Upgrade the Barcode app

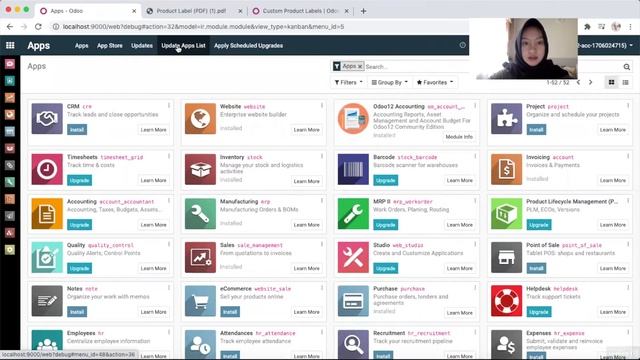pos(385,180)
